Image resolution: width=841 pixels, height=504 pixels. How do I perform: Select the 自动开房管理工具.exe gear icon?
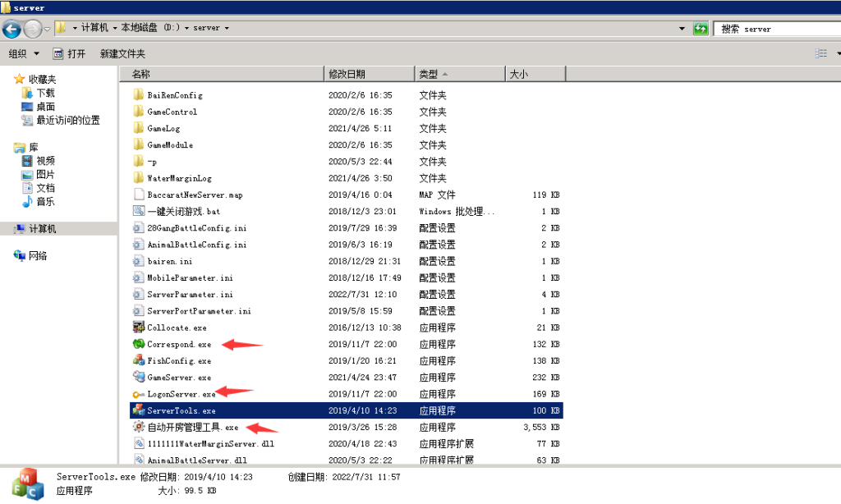[x=139, y=427]
